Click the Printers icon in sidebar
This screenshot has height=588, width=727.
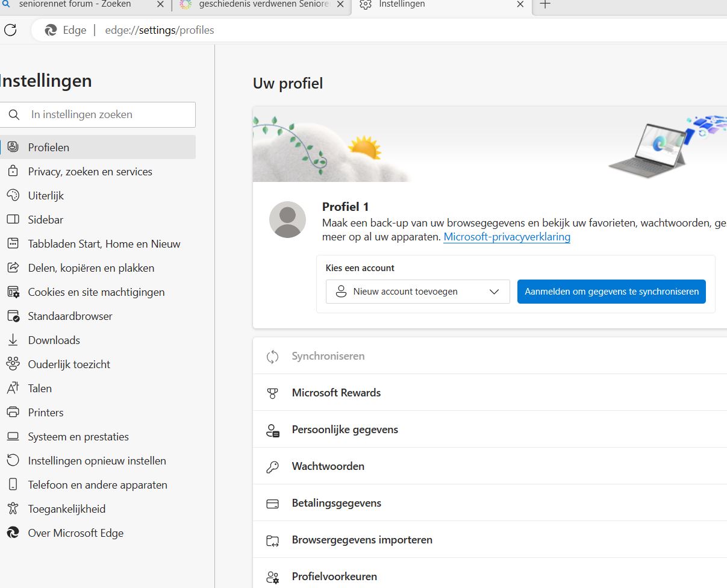13,413
